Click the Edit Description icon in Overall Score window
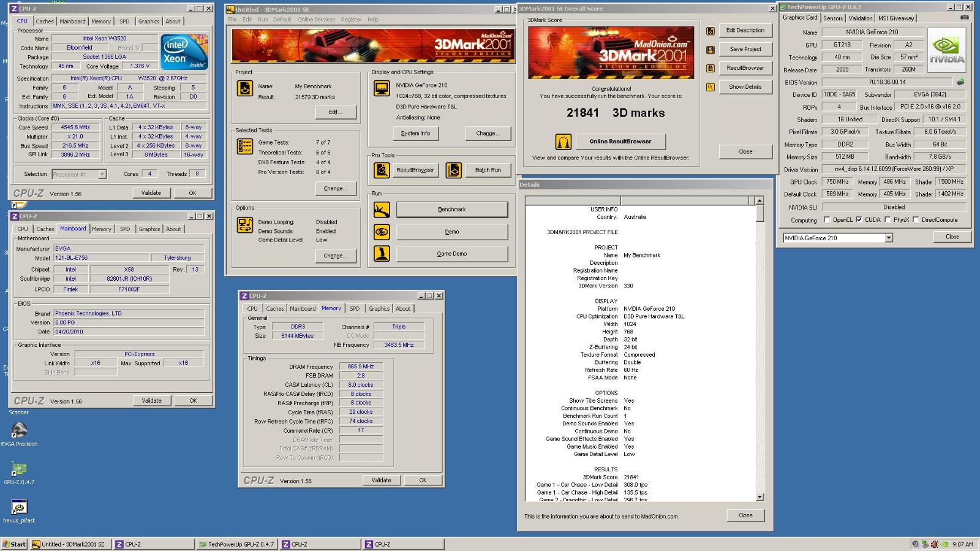Screen dimensions: 980x551 click(710, 31)
